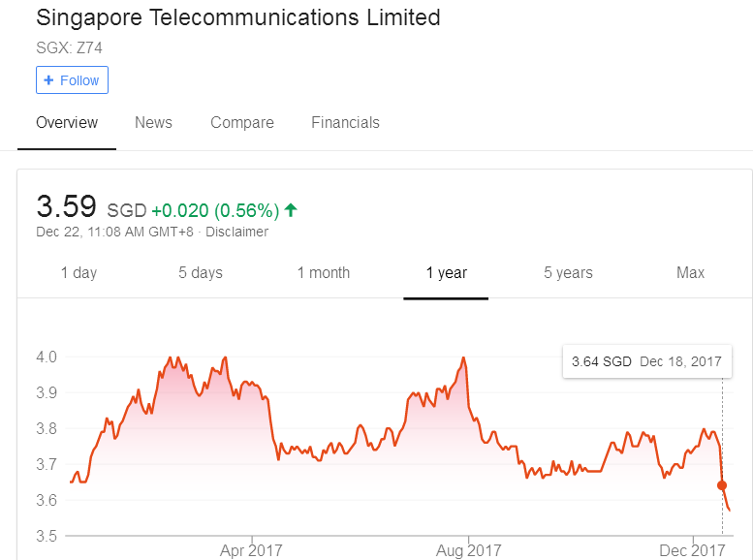The height and width of the screenshot is (560, 753).
Task: Select the 1 year range
Action: [446, 273]
